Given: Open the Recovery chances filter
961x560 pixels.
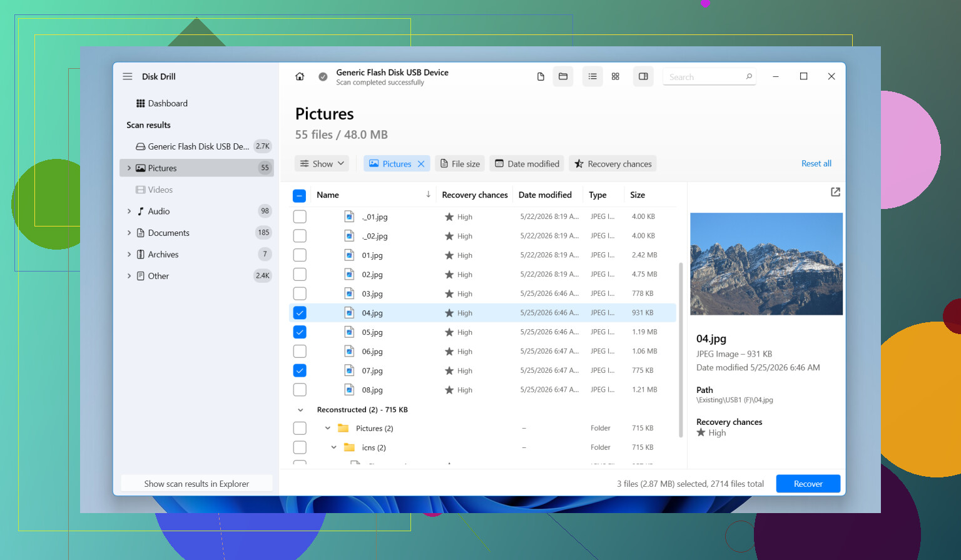Looking at the screenshot, I should pos(613,164).
